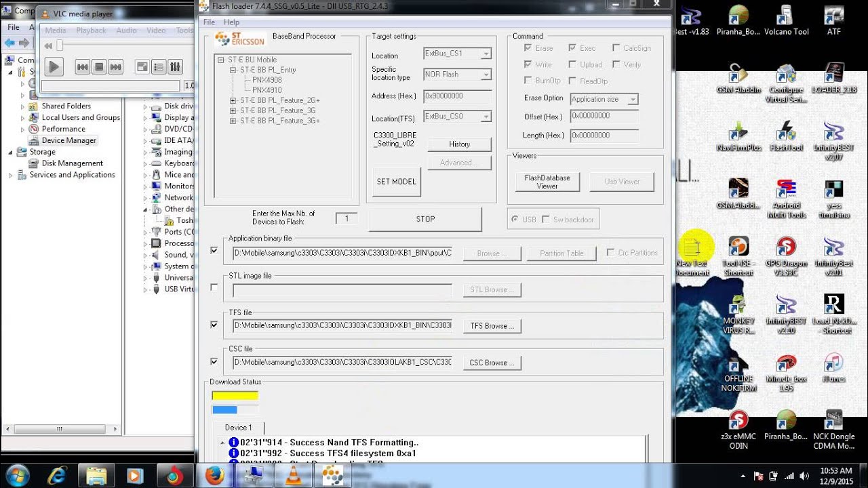
Task: Open Volcano Tool desktop shortcut
Action: click(786, 21)
